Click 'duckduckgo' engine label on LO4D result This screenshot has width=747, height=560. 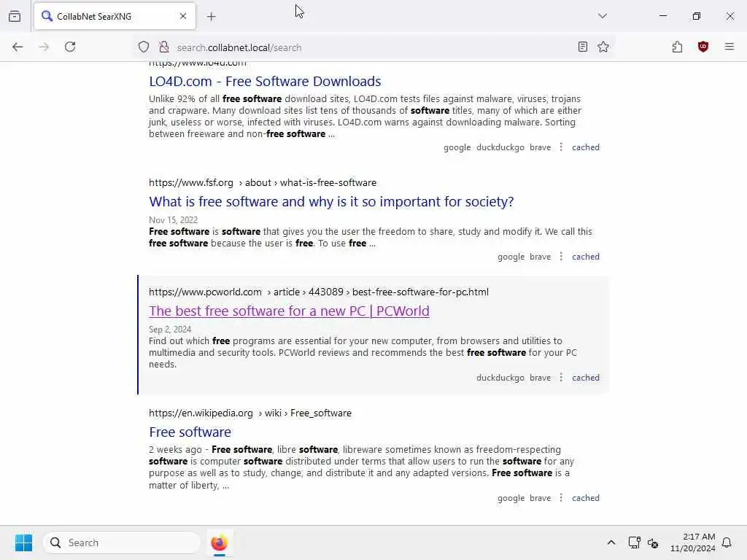click(x=500, y=147)
